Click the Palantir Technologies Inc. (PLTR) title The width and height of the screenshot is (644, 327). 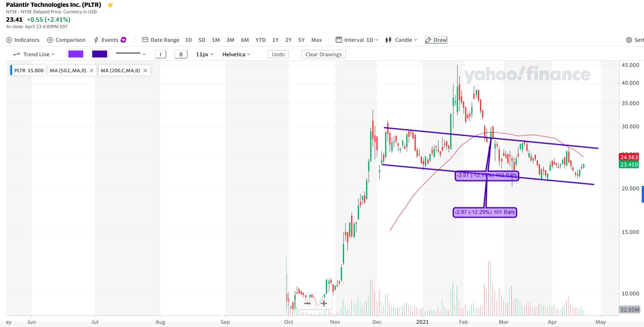click(x=54, y=5)
